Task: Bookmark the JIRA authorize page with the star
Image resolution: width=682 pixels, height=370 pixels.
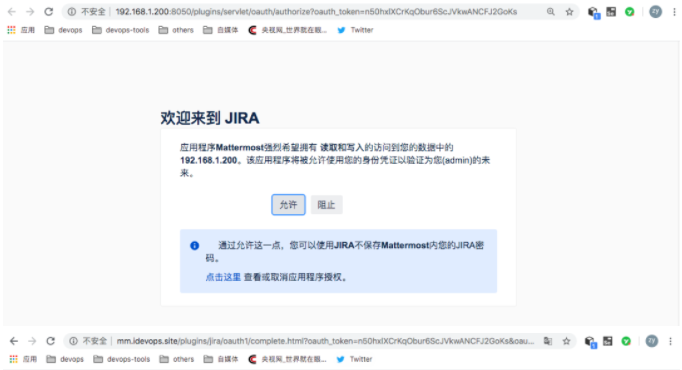Action: pos(569,12)
